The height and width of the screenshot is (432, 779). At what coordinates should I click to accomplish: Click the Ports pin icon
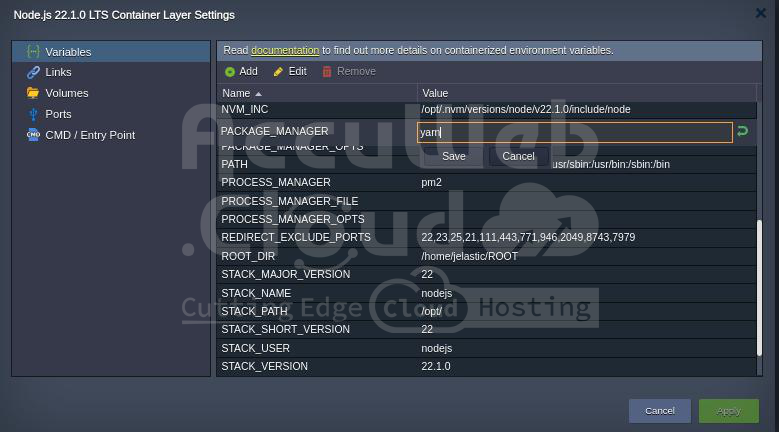click(33, 114)
